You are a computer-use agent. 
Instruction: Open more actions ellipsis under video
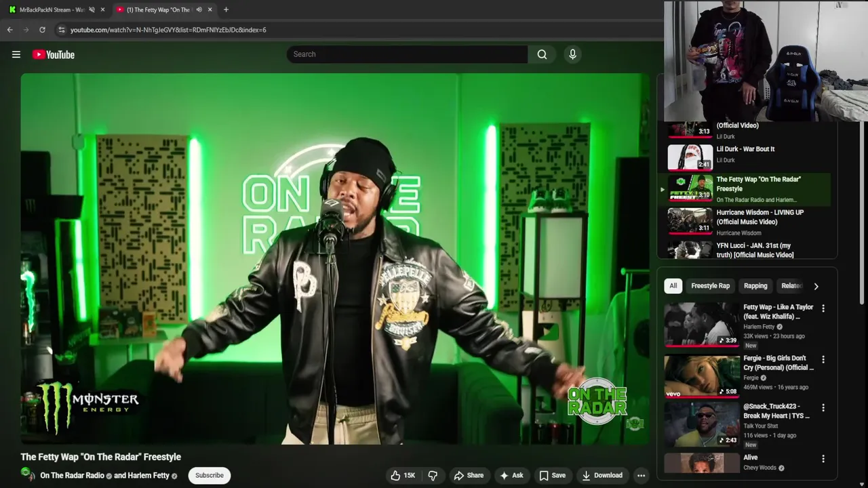pyautogui.click(x=641, y=475)
